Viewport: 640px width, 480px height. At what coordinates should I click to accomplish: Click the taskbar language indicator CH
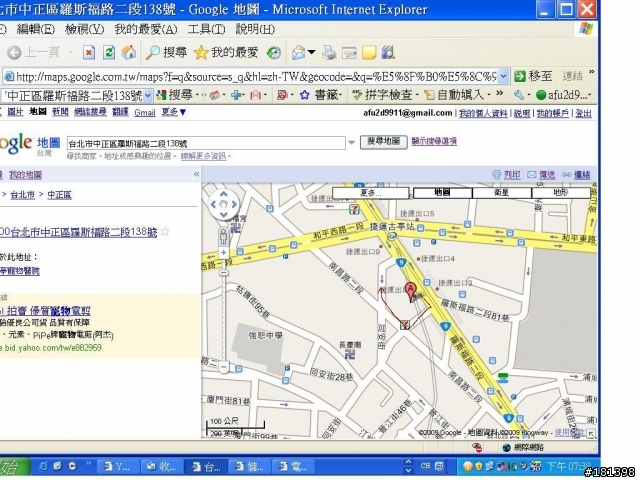425,465
